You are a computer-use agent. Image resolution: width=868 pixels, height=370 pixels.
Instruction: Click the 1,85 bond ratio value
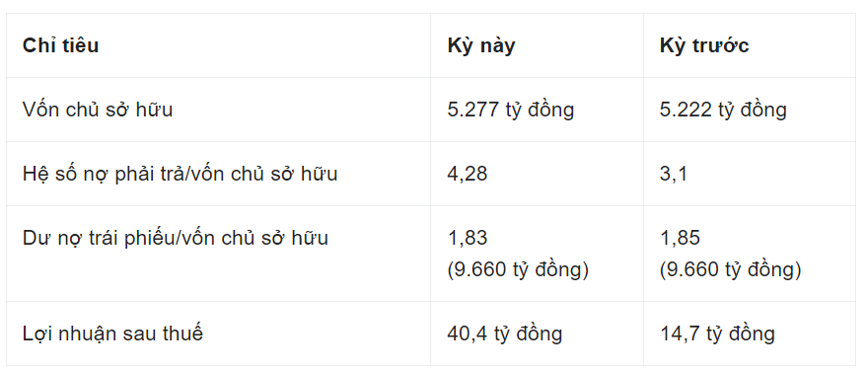(680, 238)
